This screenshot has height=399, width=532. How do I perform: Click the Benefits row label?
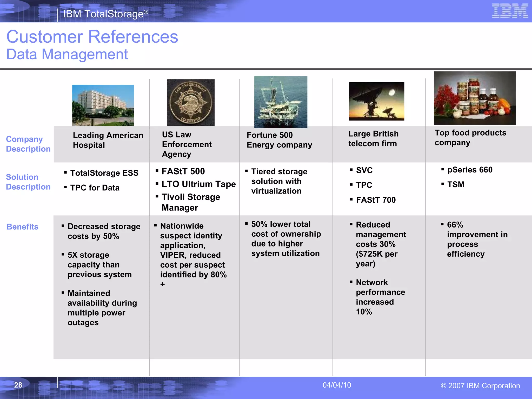[x=22, y=227]
